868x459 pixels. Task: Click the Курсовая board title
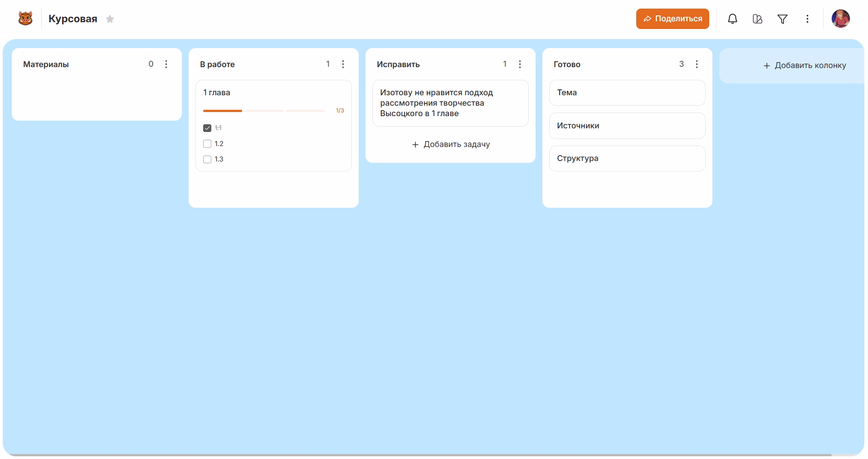[x=73, y=19]
